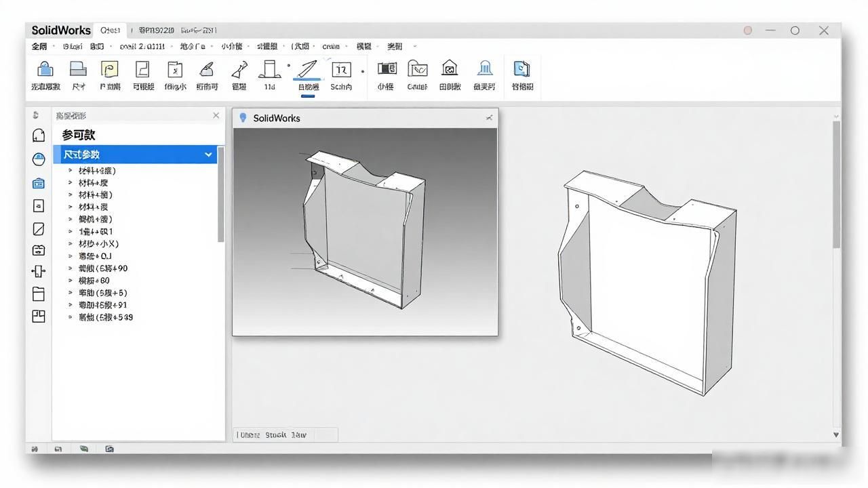Open the folder-box sidebar icon
Screen dimensions: 868x488
(x=39, y=293)
